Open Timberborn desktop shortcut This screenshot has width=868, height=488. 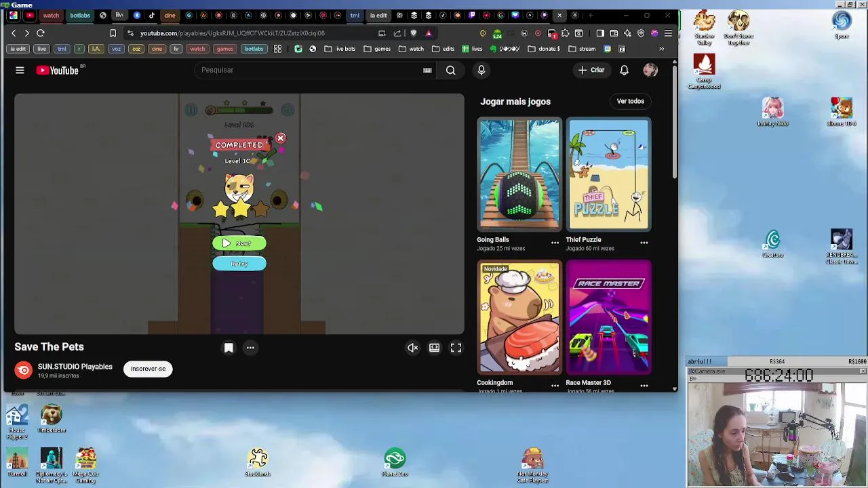52,419
